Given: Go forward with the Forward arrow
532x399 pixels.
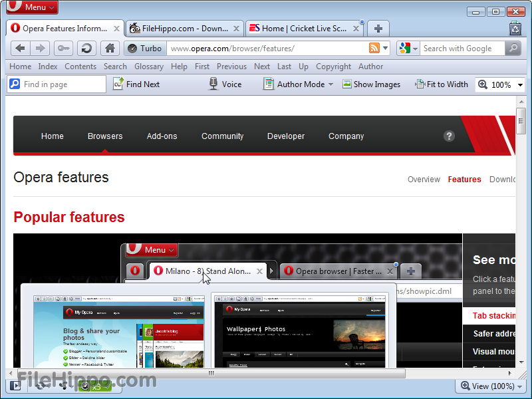Looking at the screenshot, I should tap(40, 49).
